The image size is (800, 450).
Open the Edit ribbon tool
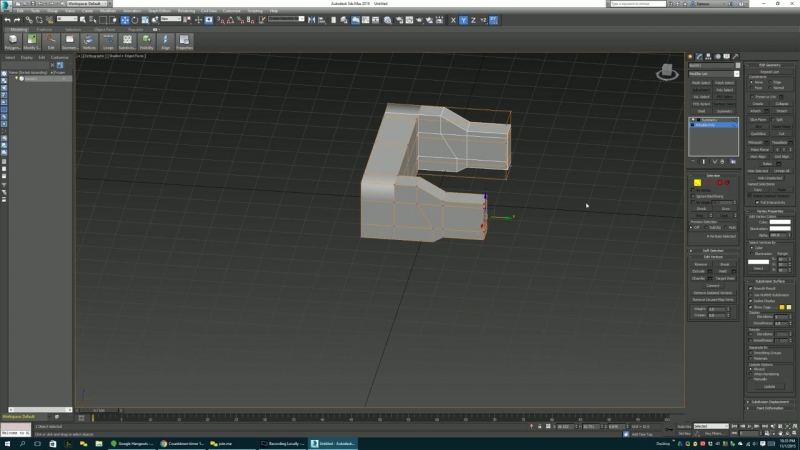[x=50, y=41]
